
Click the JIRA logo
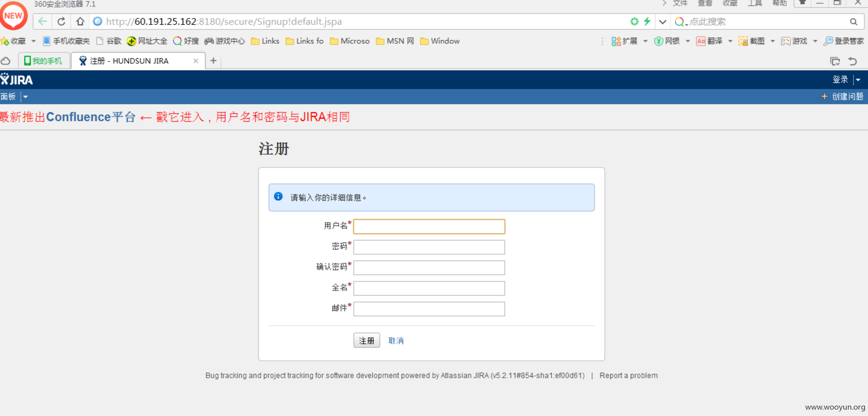click(16, 80)
